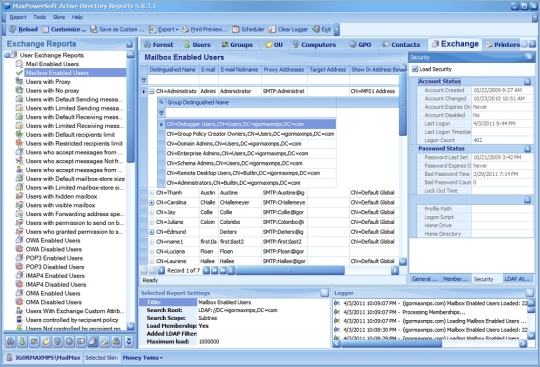Open the Report menu
The height and width of the screenshot is (367, 540).
point(18,17)
